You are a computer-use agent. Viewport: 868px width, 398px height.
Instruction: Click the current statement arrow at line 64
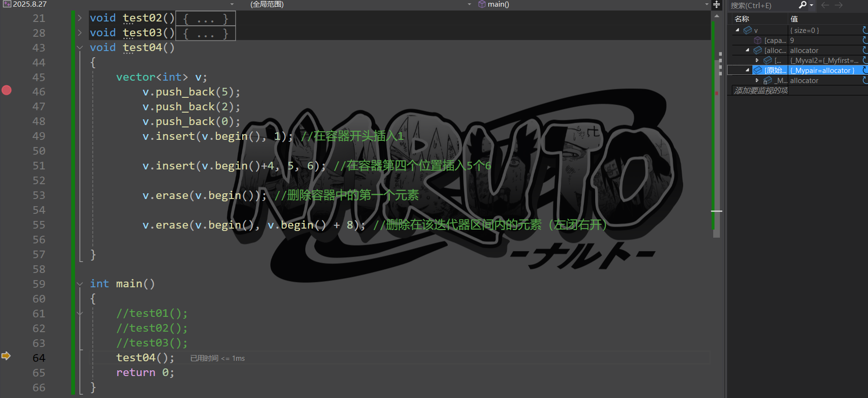click(6, 356)
